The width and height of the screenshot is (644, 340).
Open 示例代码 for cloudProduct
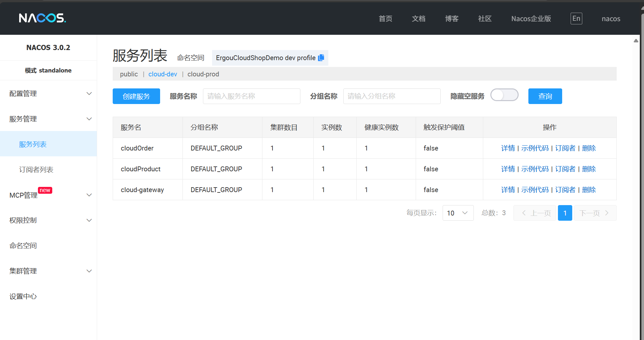tap(535, 169)
